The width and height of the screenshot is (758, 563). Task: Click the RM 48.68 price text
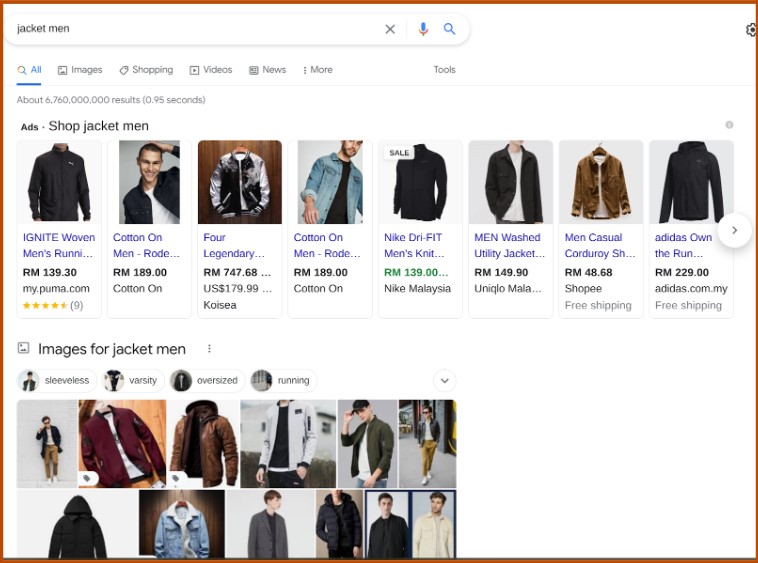point(588,273)
